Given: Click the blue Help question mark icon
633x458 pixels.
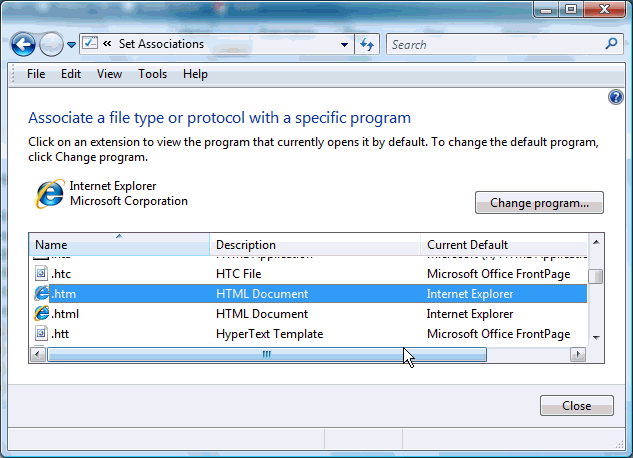Looking at the screenshot, I should 616,97.
